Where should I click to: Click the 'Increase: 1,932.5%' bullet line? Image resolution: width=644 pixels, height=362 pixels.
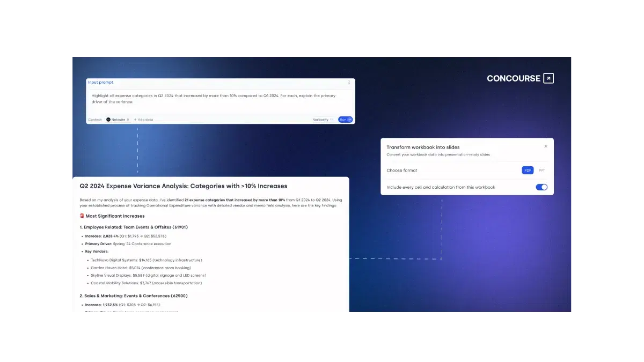click(122, 305)
